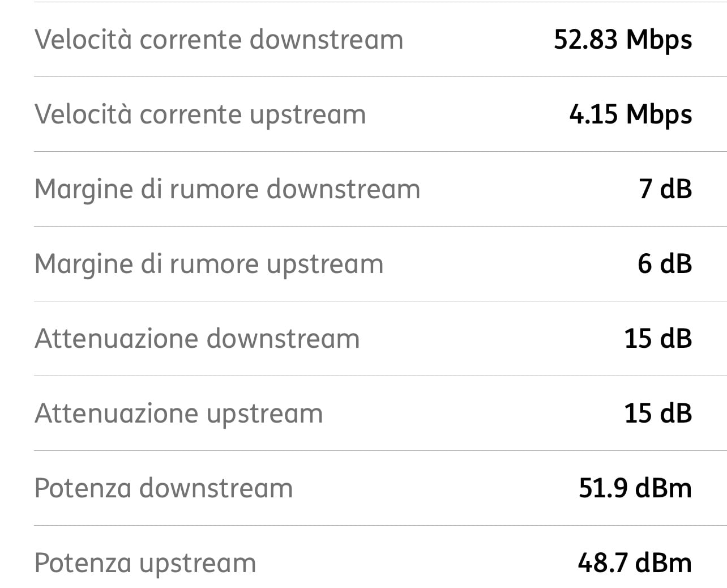727x588 pixels.
Task: Click the Attenuazione upstream label
Action: point(178,414)
